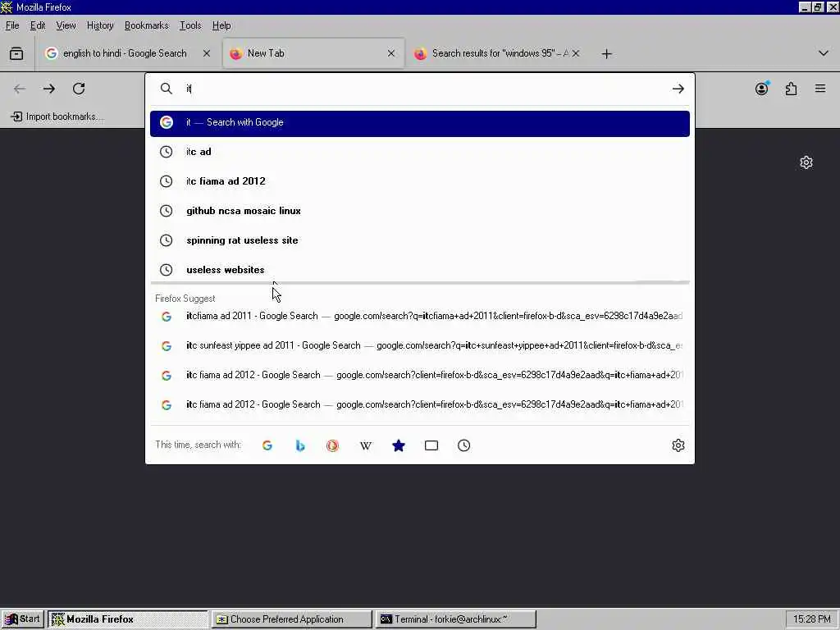Image resolution: width=840 pixels, height=630 pixels.
Task: Click the Start button on taskbar
Action: 22,619
